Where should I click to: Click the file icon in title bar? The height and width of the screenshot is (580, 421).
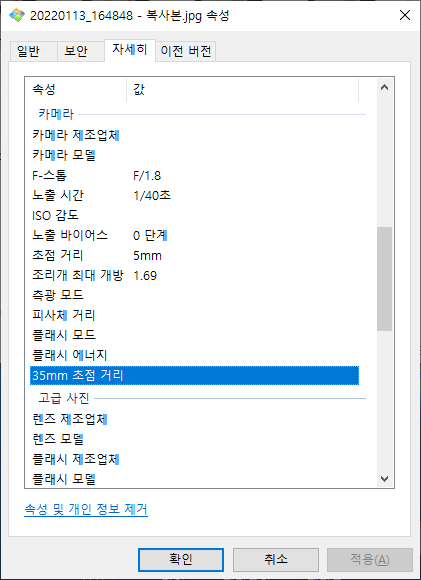pyautogui.click(x=16, y=16)
